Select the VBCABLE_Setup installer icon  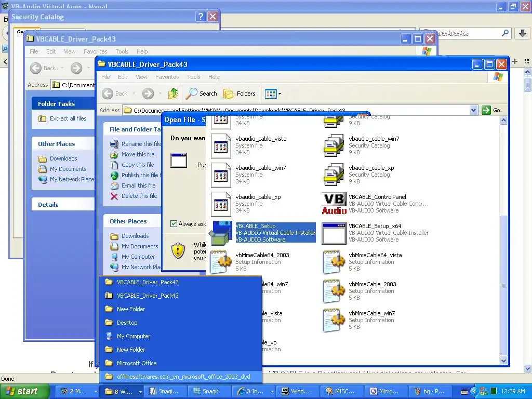click(x=220, y=233)
